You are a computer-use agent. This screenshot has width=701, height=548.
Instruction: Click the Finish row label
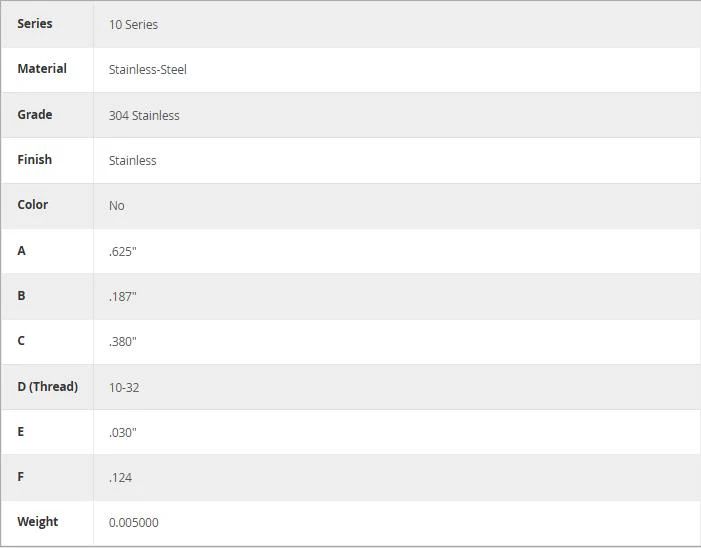point(34,160)
